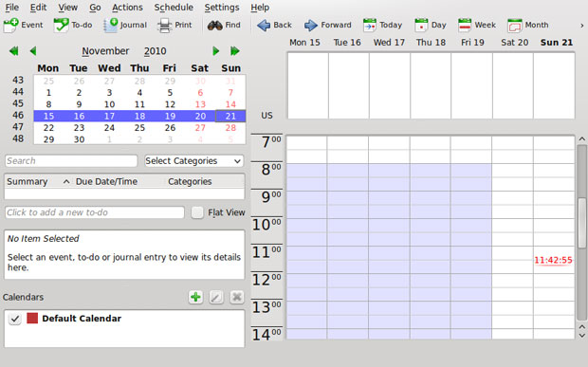The image size is (588, 367).
Task: Click the red 11:42:55 current time marker
Action: tap(553, 260)
